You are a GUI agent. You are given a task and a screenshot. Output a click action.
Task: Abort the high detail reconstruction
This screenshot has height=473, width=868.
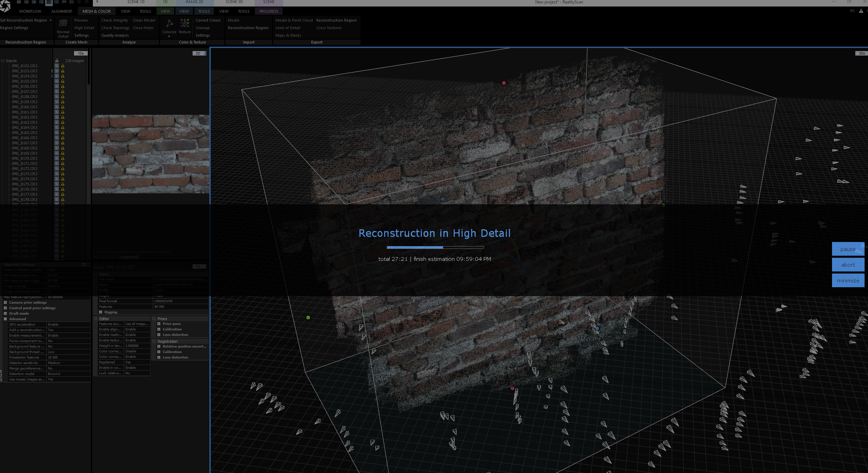pos(848,265)
